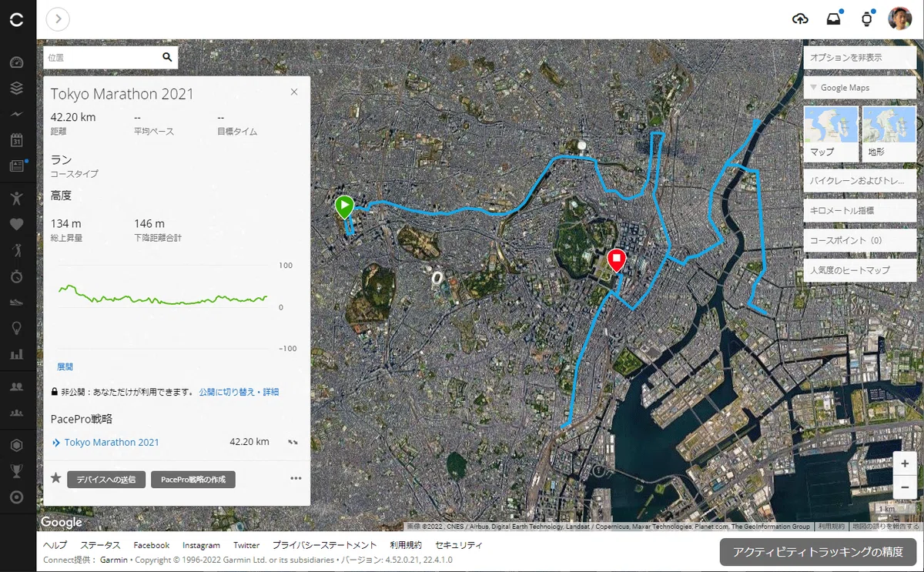Open the Twitter footer link

point(246,545)
